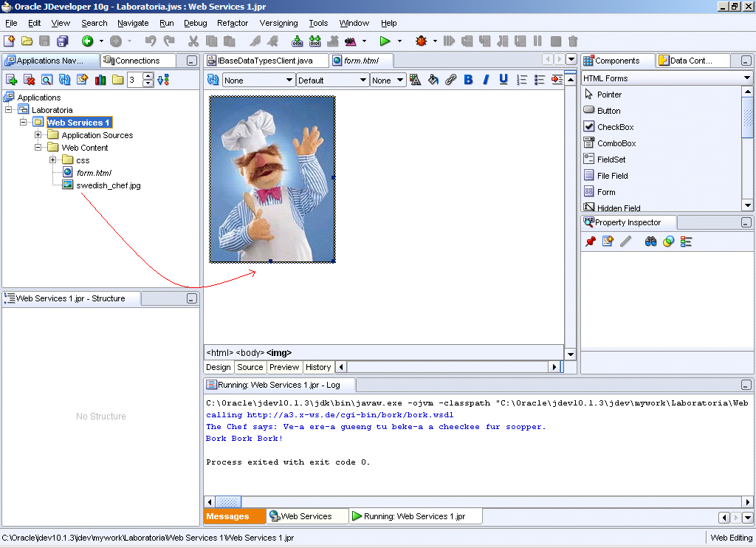Screen dimensions: 756x548
Task: Switch to the Connections tab
Action: pyautogui.click(x=137, y=61)
